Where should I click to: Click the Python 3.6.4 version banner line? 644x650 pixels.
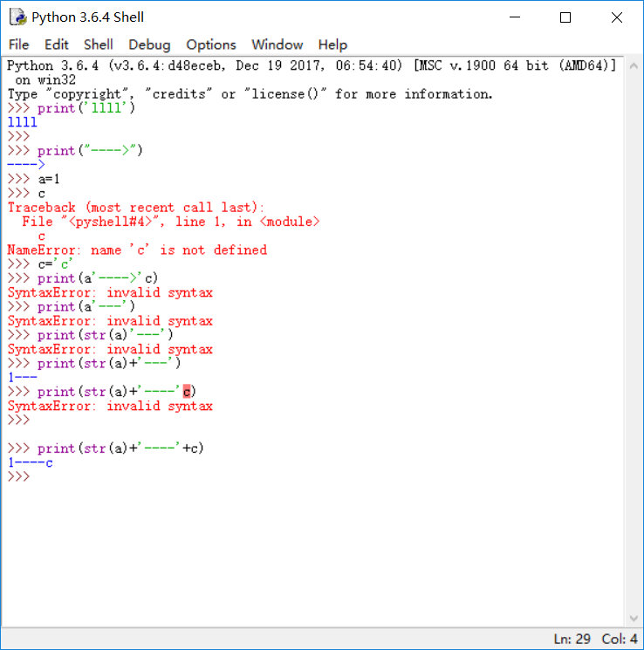[312, 65]
